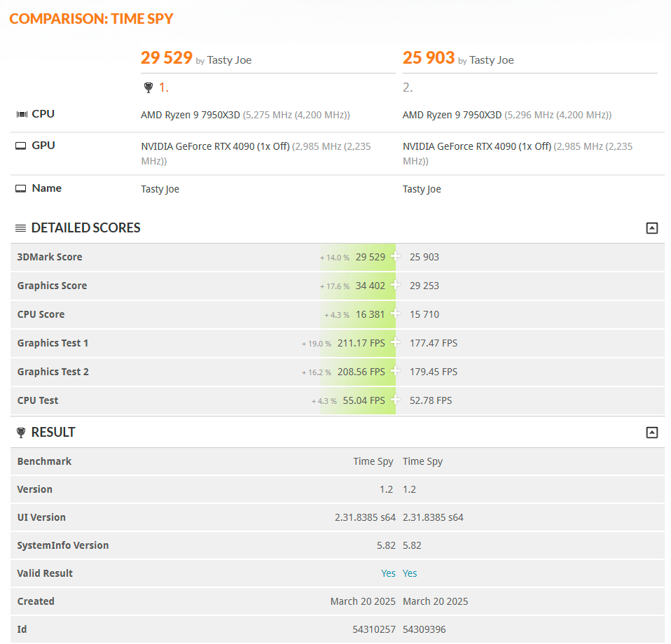Select Graphics Score value 34 402
The image size is (671, 644).
click(370, 286)
